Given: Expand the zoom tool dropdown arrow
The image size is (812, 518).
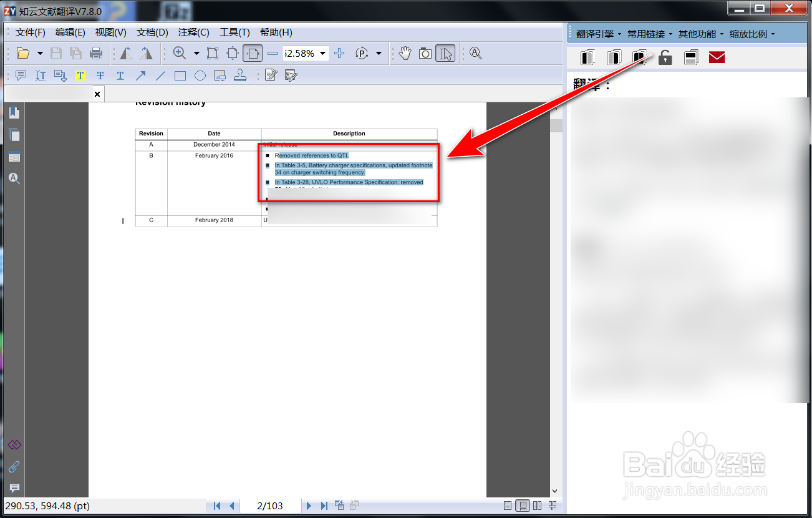Looking at the screenshot, I should (x=196, y=54).
